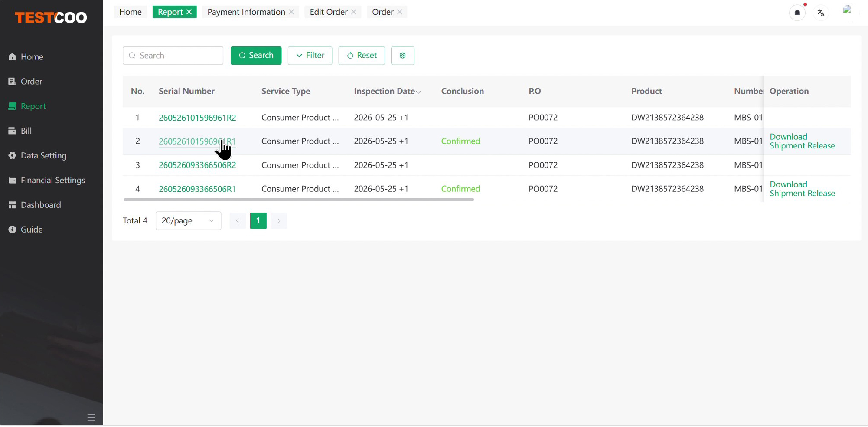The image size is (868, 427).
Task: Open Dashboard from the sidebar
Action: point(40,205)
